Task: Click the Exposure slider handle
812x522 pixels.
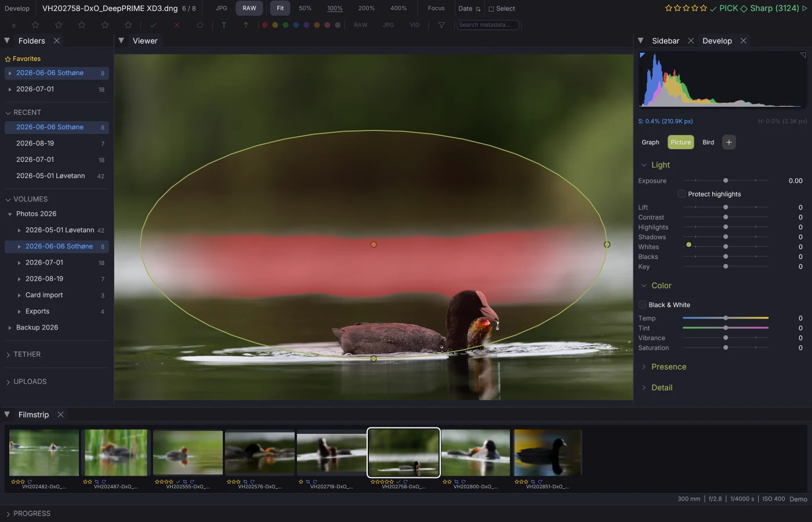Action: (726, 180)
